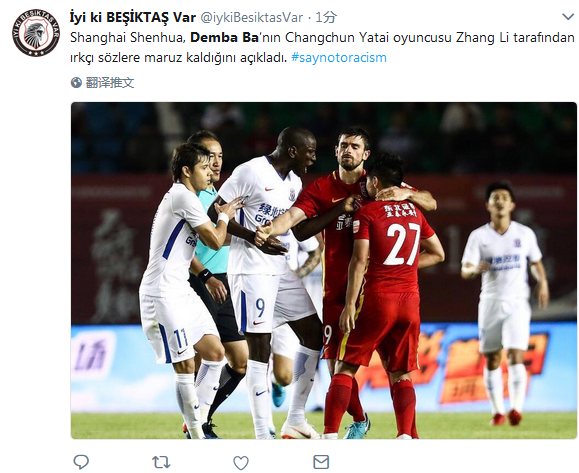Click the blue number 9 on white shorts
Viewport: 579px width, 473px height.
(260, 307)
